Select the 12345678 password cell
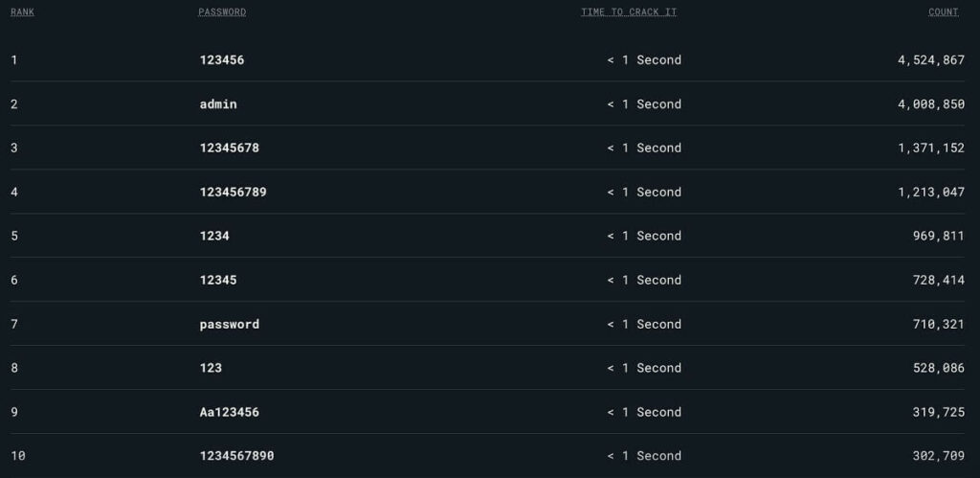The image size is (980, 478). [x=230, y=148]
